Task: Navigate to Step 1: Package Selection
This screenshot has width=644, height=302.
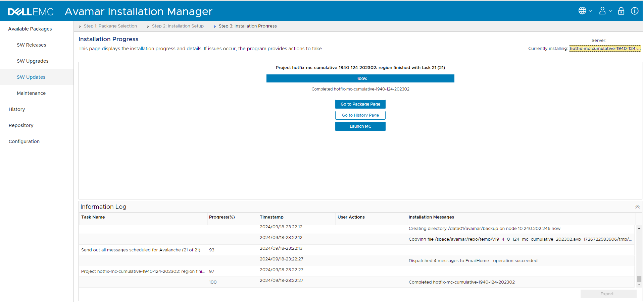Action: click(110, 26)
